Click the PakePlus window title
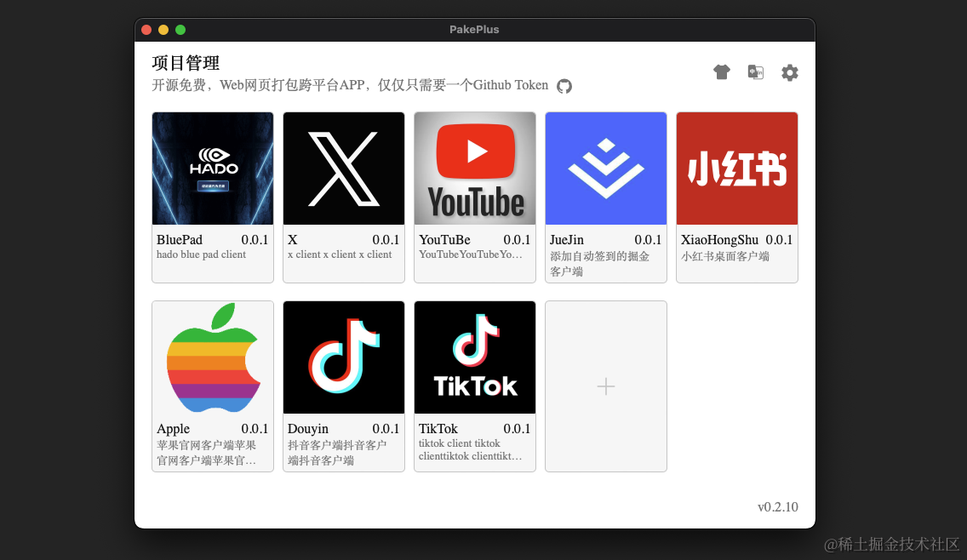Image resolution: width=967 pixels, height=560 pixels. click(x=474, y=29)
